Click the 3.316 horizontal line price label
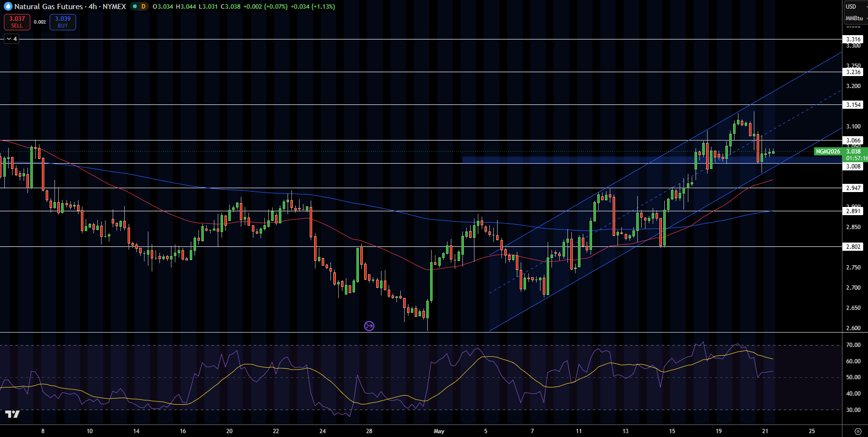Image resolution: width=868 pixels, height=437 pixels. point(854,39)
